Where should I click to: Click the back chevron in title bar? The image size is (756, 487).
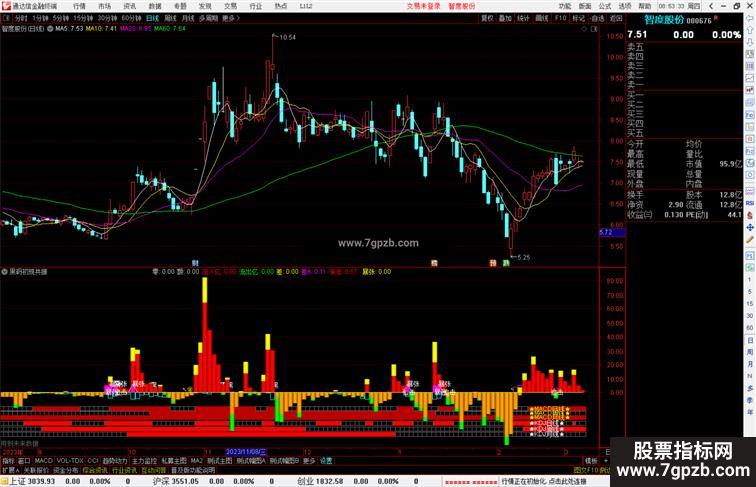coord(711,6)
